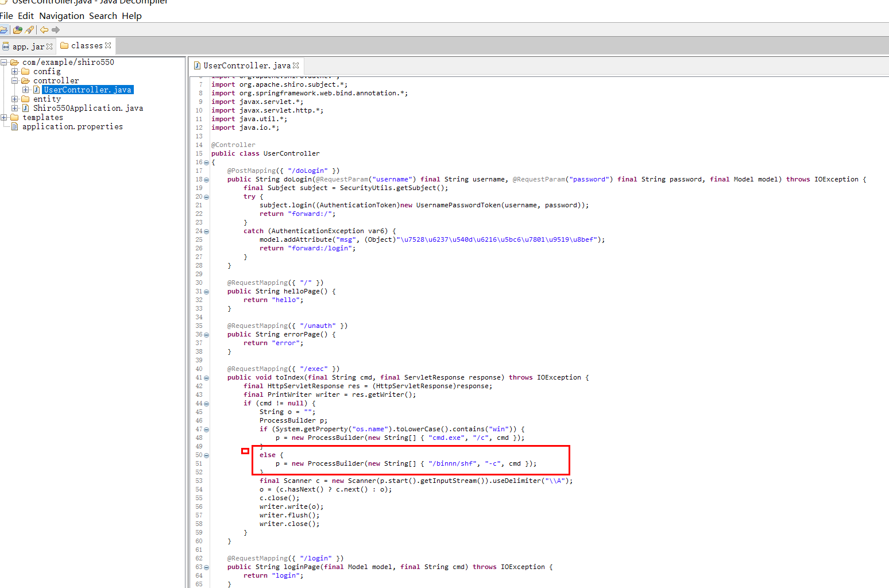The height and width of the screenshot is (588, 889).
Task: Fold the doLogin method at line 18
Action: (x=207, y=180)
